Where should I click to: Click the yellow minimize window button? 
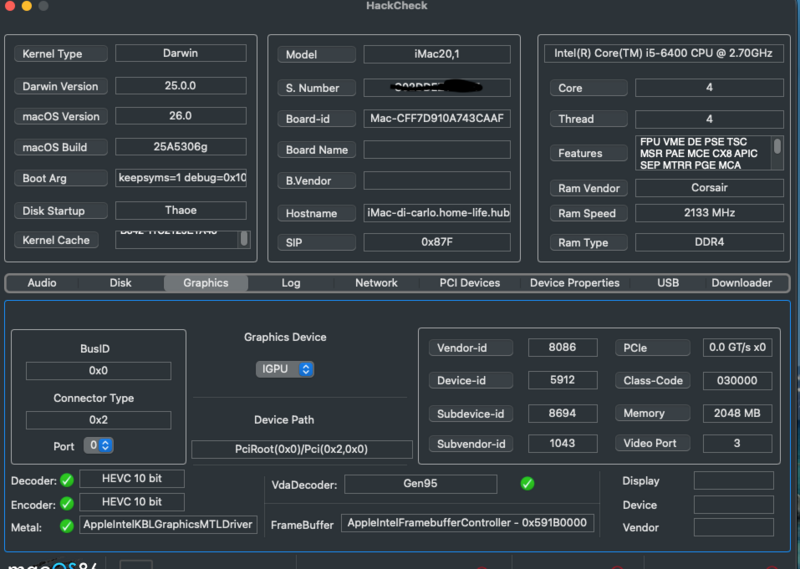click(x=27, y=6)
